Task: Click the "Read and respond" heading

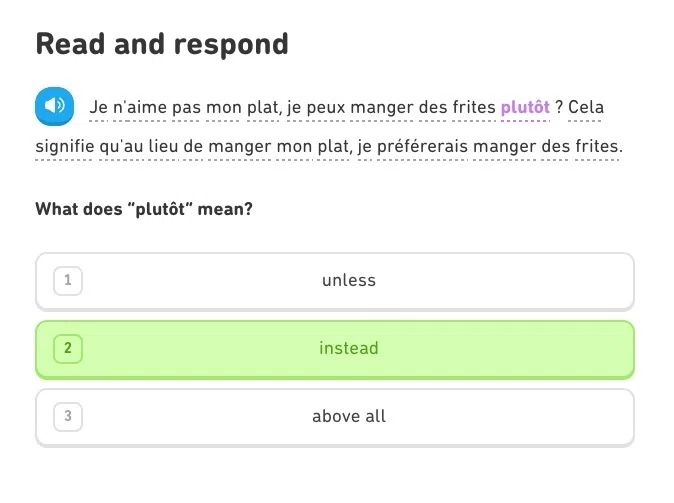Action: pos(162,44)
